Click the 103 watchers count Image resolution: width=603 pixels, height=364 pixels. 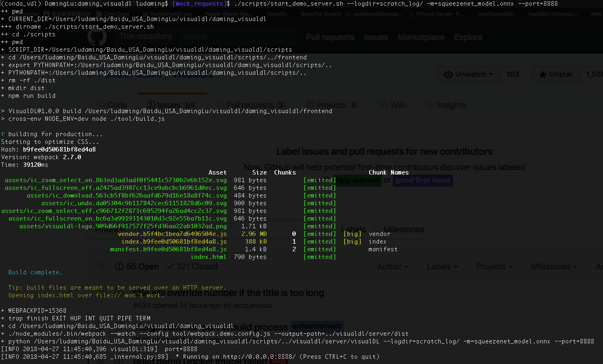coord(512,74)
